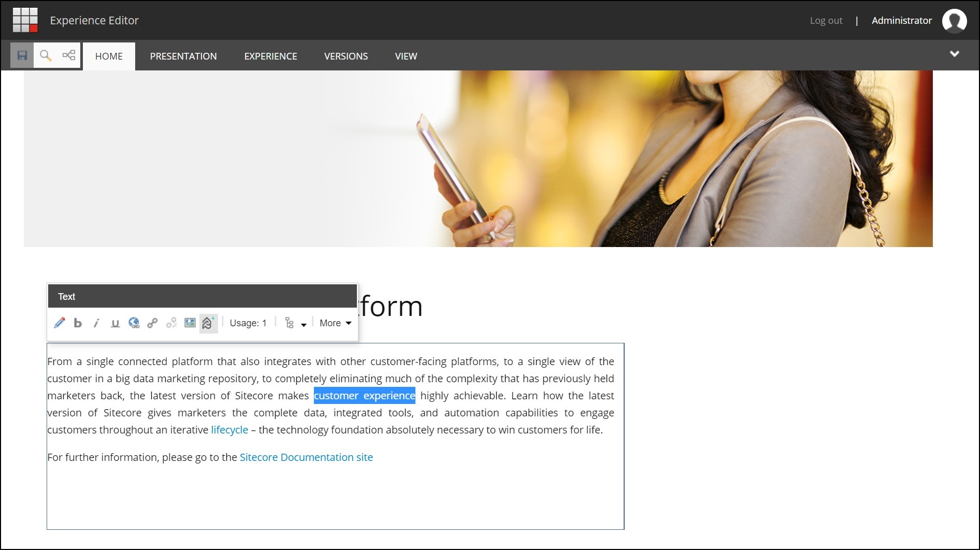This screenshot has height=550, width=980.
Task: Click the Text header of the floating toolbar
Action: point(203,296)
